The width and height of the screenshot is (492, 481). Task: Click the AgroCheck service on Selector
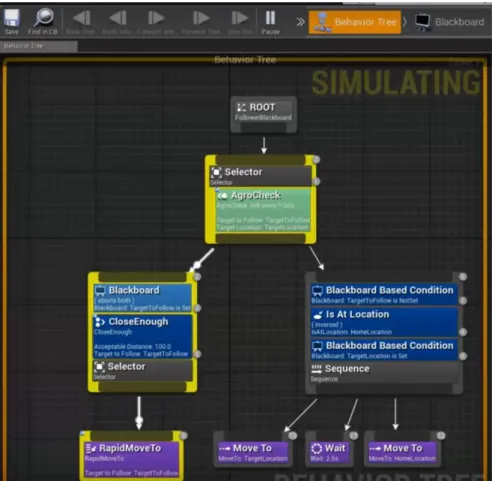pyautogui.click(x=263, y=210)
